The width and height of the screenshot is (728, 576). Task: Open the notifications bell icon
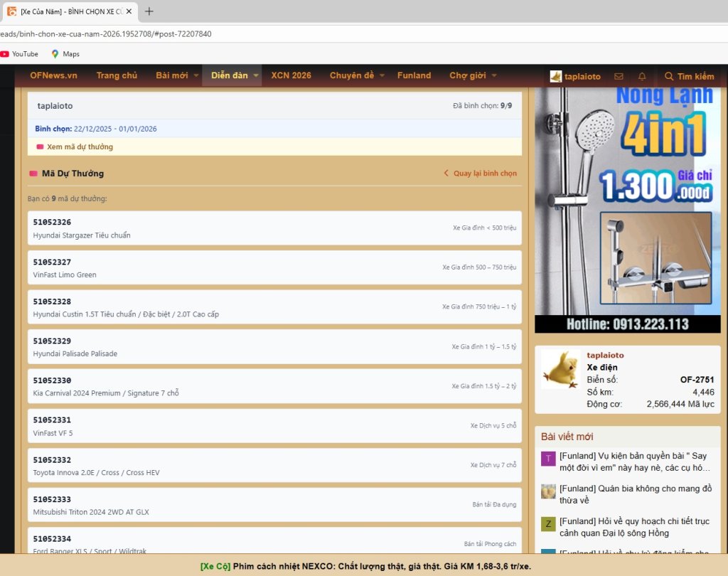click(642, 76)
